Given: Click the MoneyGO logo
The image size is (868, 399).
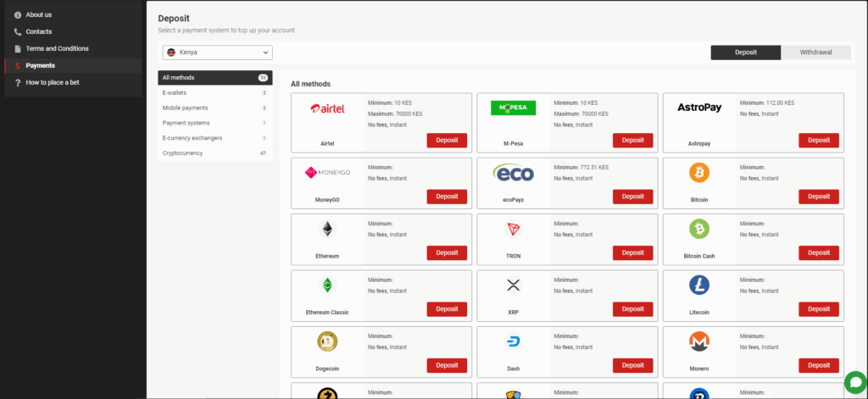Looking at the screenshot, I should [x=327, y=173].
